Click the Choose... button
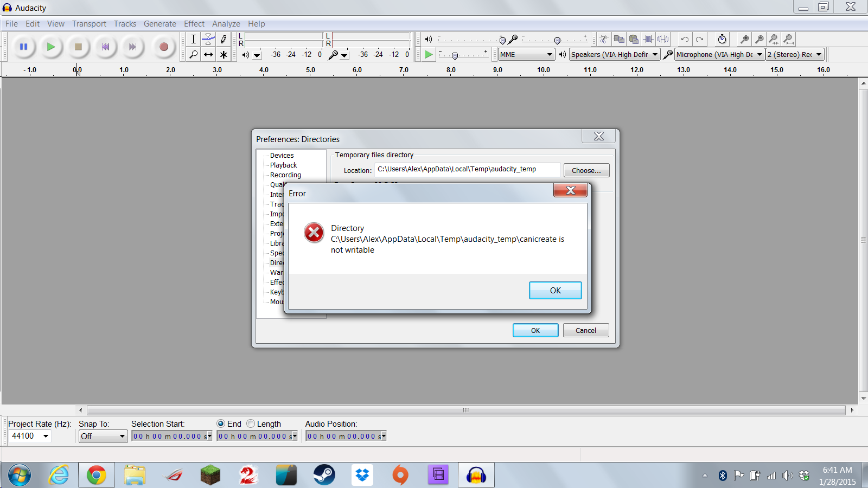 click(586, 170)
